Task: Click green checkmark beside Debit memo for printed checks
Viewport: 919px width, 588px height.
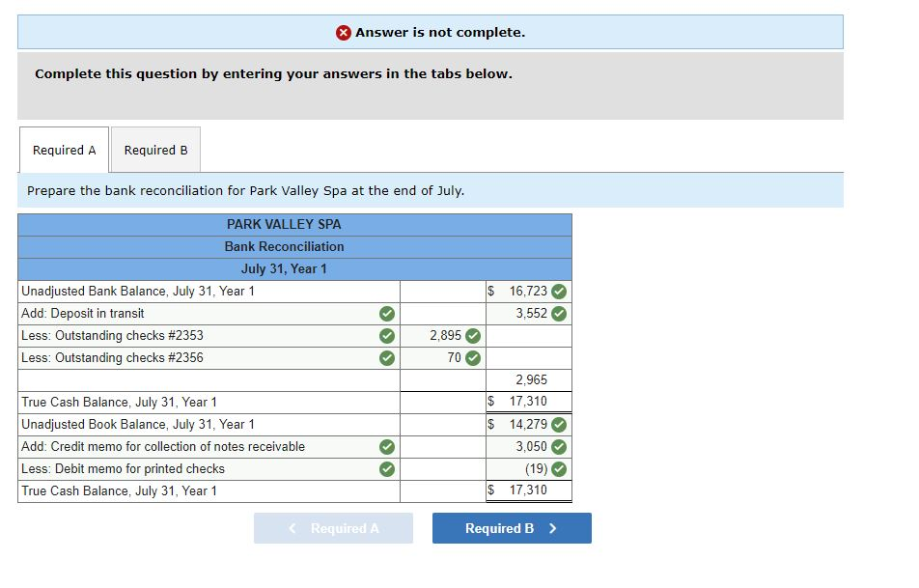Action: [387, 469]
